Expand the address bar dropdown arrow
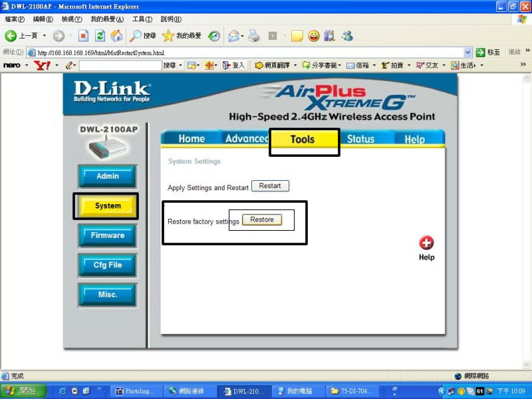Viewport: 532px width, 399px height. (467, 53)
